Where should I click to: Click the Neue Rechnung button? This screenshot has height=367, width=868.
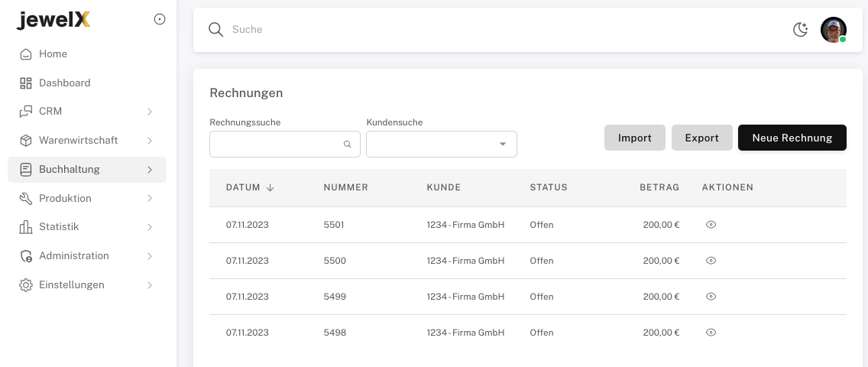pos(792,138)
